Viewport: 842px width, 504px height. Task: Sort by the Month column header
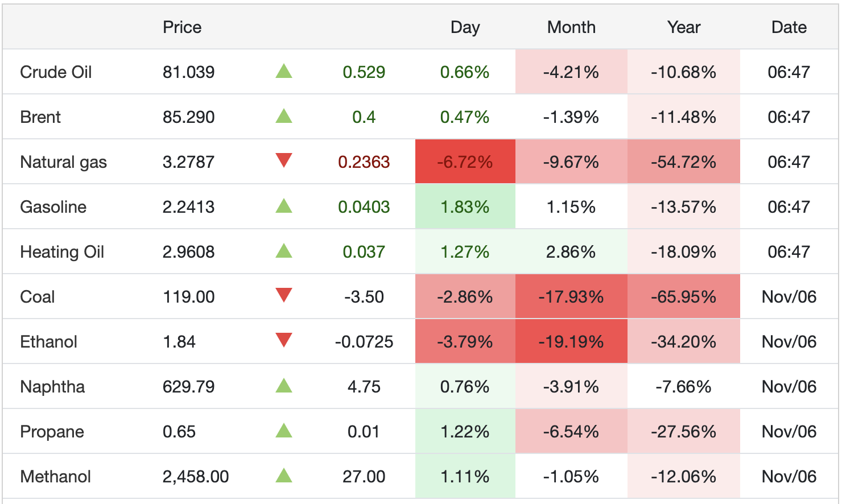[571, 27]
